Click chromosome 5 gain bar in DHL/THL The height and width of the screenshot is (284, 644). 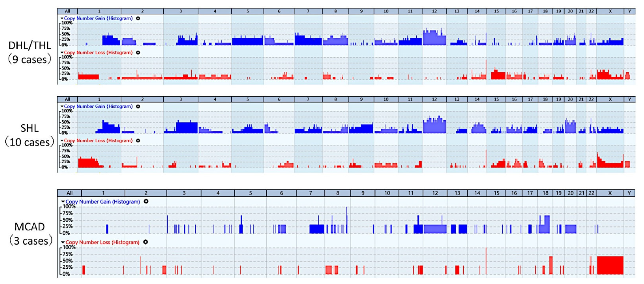[247, 41]
